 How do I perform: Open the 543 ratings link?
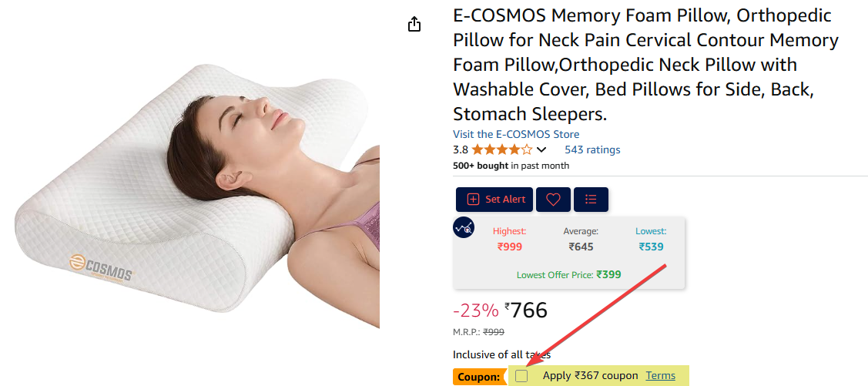tap(592, 149)
